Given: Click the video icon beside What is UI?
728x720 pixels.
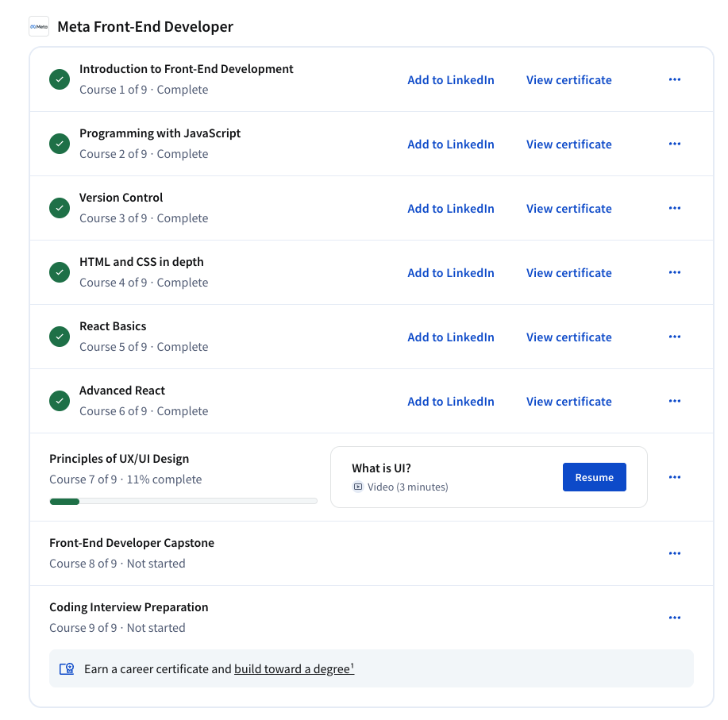Looking at the screenshot, I should (x=359, y=486).
